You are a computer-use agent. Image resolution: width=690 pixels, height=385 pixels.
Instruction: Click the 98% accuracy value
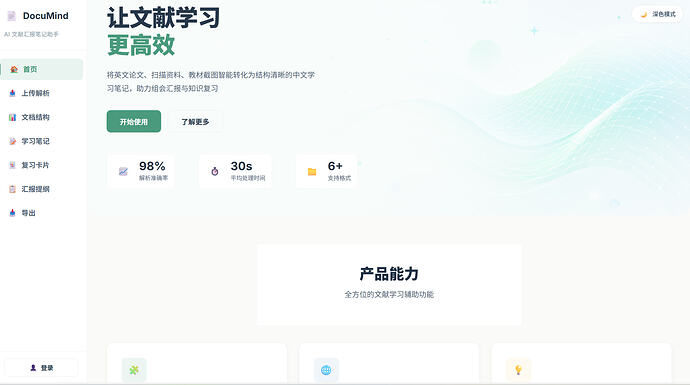coord(152,166)
